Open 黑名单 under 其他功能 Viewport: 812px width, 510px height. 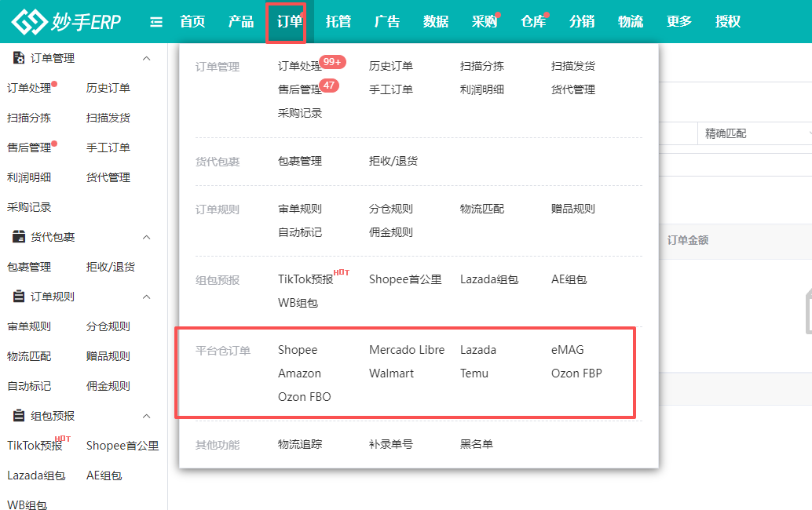[477, 444]
